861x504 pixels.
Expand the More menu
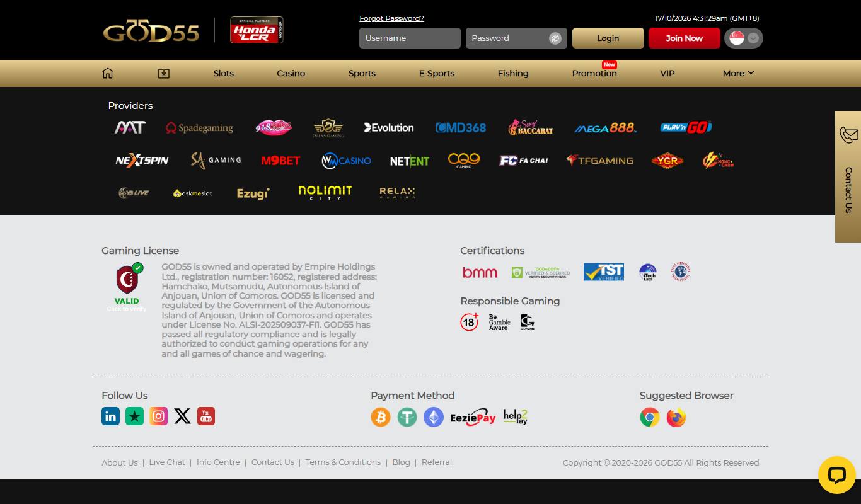point(738,73)
